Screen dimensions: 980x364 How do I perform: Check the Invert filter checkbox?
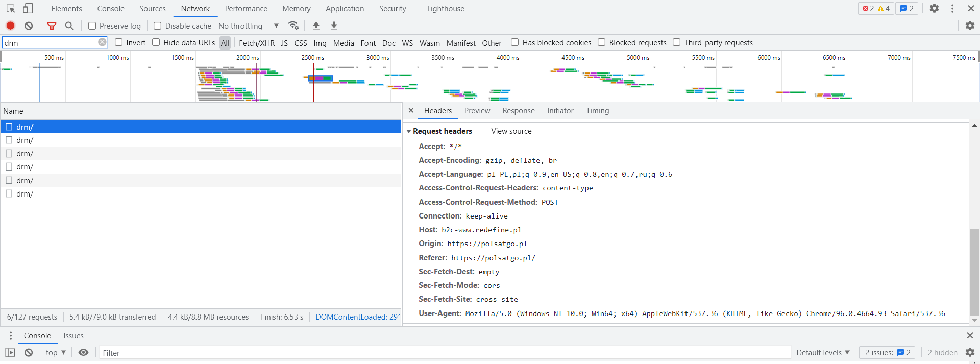coord(119,42)
